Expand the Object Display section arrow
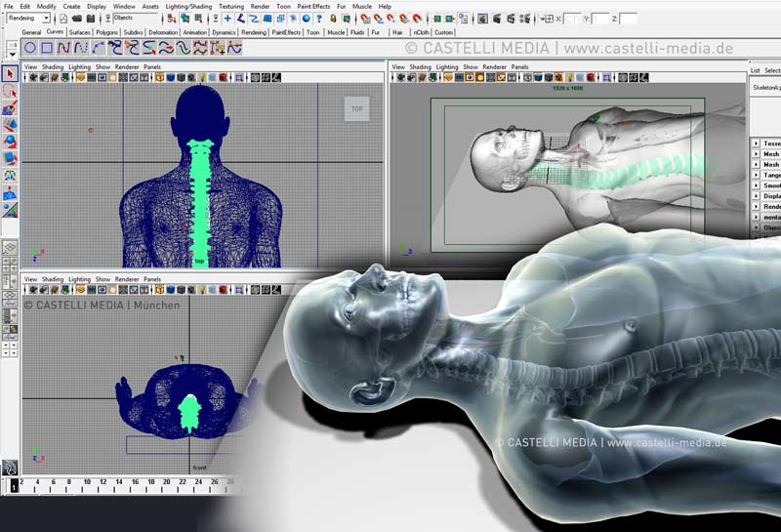This screenshot has height=532, width=781. pyautogui.click(x=756, y=227)
